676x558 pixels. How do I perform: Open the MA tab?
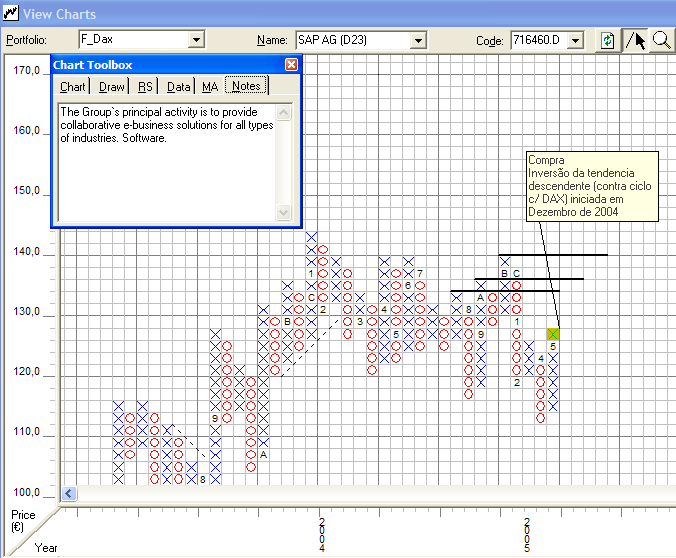point(210,87)
